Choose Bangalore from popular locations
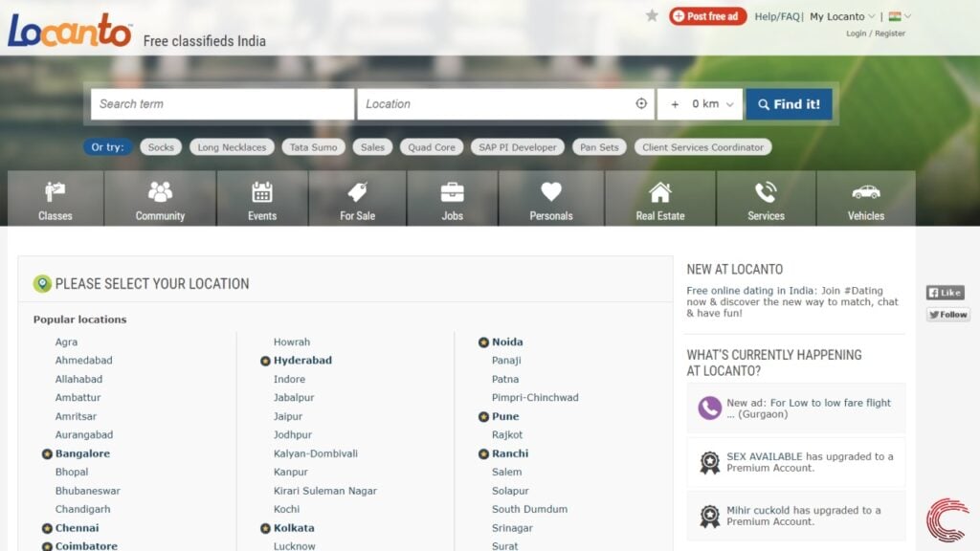980x551 pixels. coord(82,453)
